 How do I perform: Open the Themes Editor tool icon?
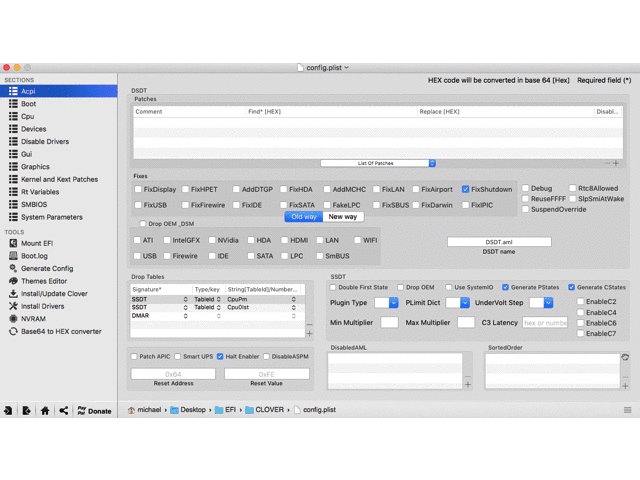point(13,281)
